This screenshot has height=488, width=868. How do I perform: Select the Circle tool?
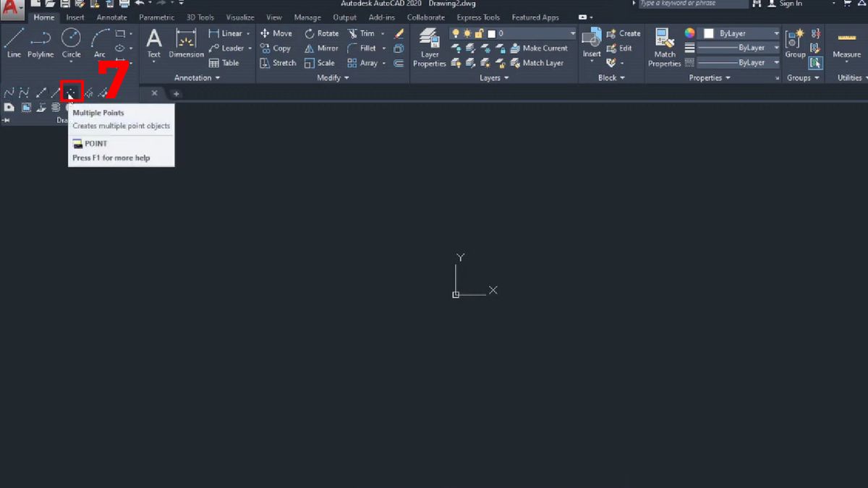tap(71, 43)
